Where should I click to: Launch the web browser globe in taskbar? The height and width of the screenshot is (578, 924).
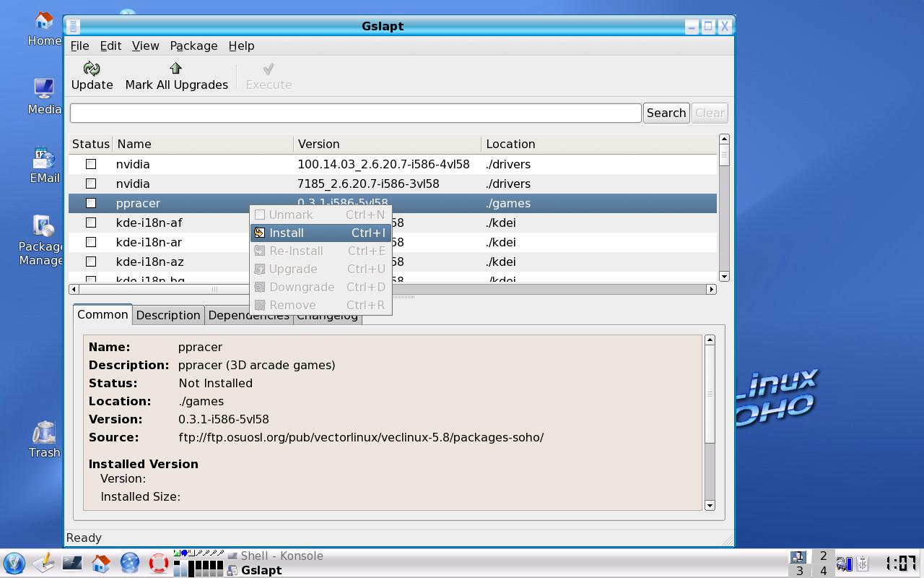click(129, 563)
